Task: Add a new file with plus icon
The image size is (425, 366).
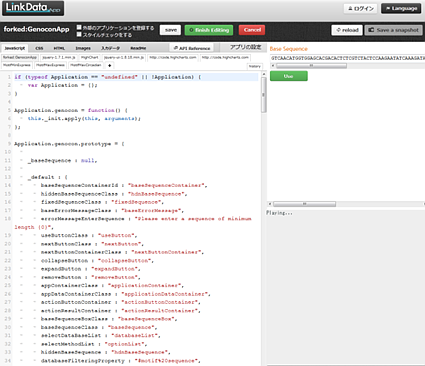Action: click(109, 65)
